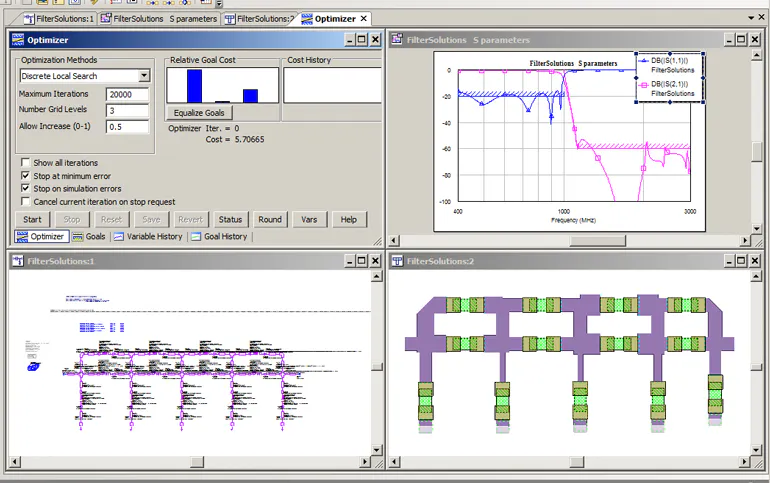Click FilterSolutions:2 scroll-down arrow
Screen dimensions: 770x483
click(x=757, y=450)
